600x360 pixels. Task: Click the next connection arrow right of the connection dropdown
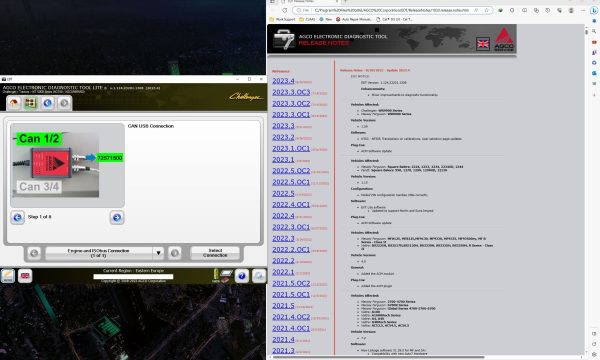174,253
